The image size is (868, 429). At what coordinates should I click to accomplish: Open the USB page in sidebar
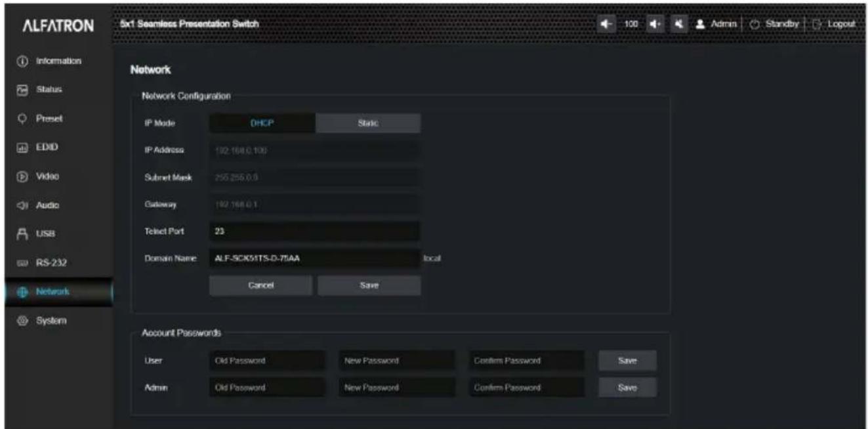coord(57,234)
